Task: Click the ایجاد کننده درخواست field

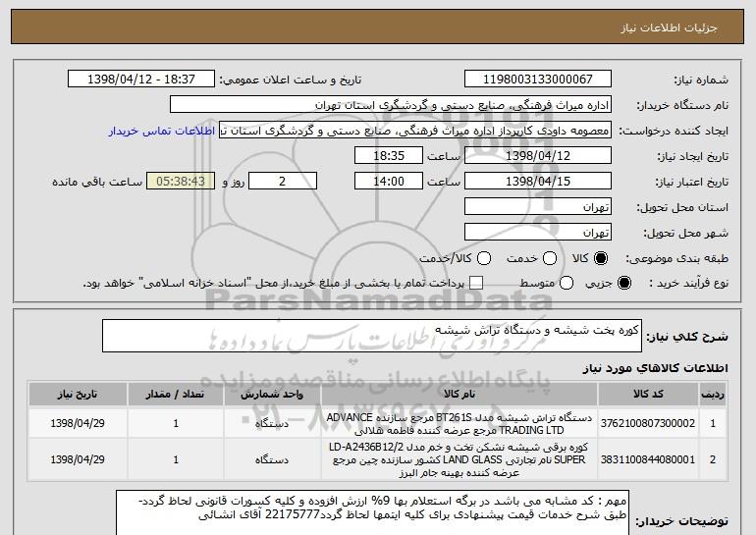Action: 415,131
